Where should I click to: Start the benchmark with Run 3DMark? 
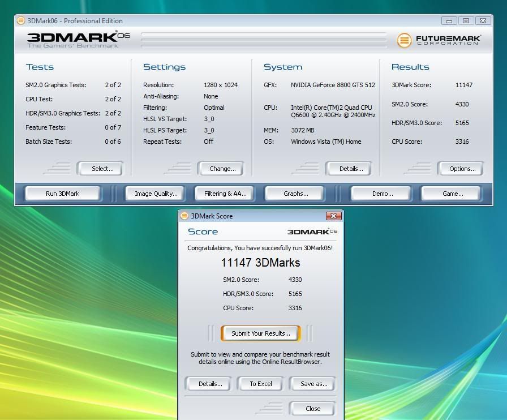tap(62, 194)
